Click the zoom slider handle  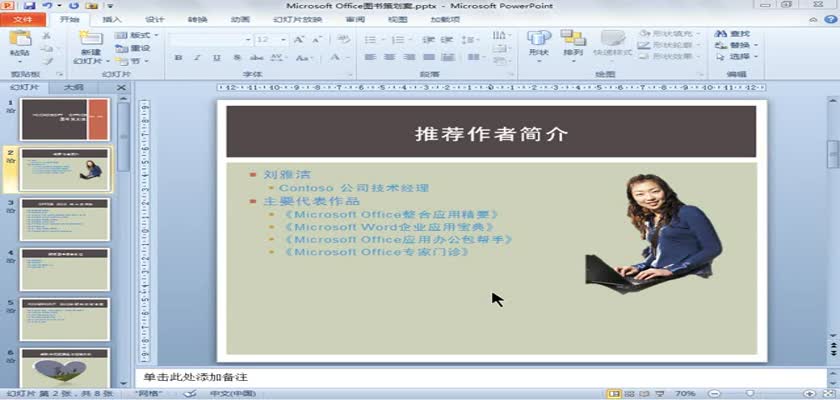coord(750,394)
